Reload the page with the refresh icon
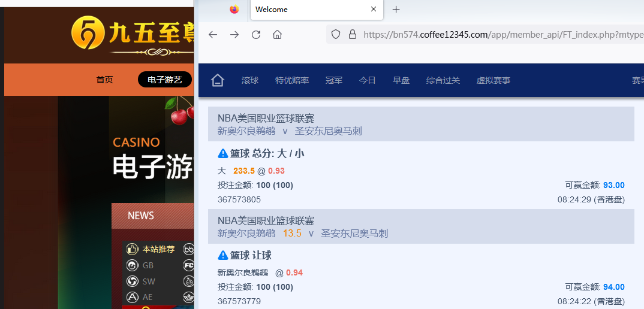The width and height of the screenshot is (644, 309). click(256, 35)
